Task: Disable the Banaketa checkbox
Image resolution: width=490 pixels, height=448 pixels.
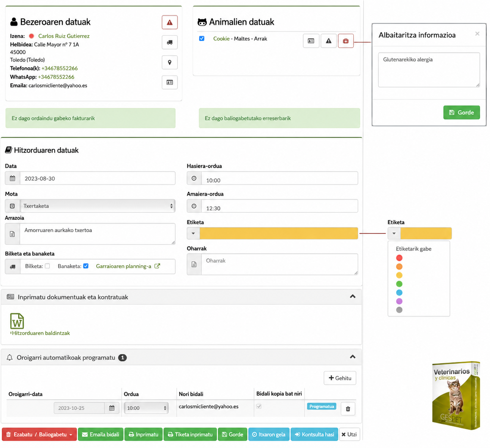Action: pyautogui.click(x=86, y=266)
